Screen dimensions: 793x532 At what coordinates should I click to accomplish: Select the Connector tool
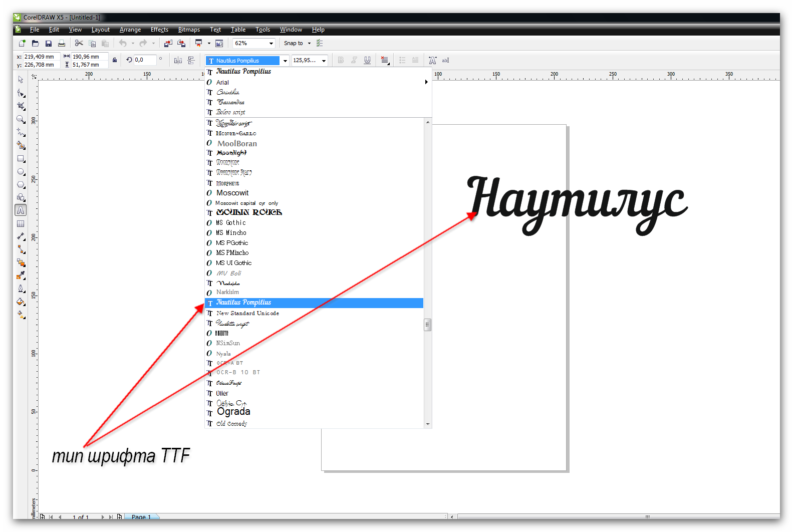[x=21, y=249]
